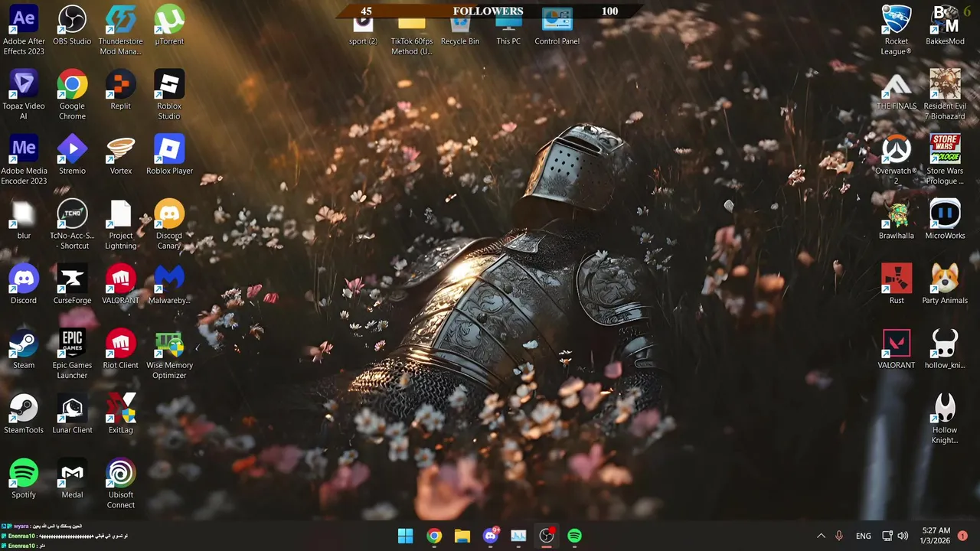Image resolution: width=980 pixels, height=551 pixels.
Task: Switch to OBS Studio in taskbar
Action: point(547,536)
